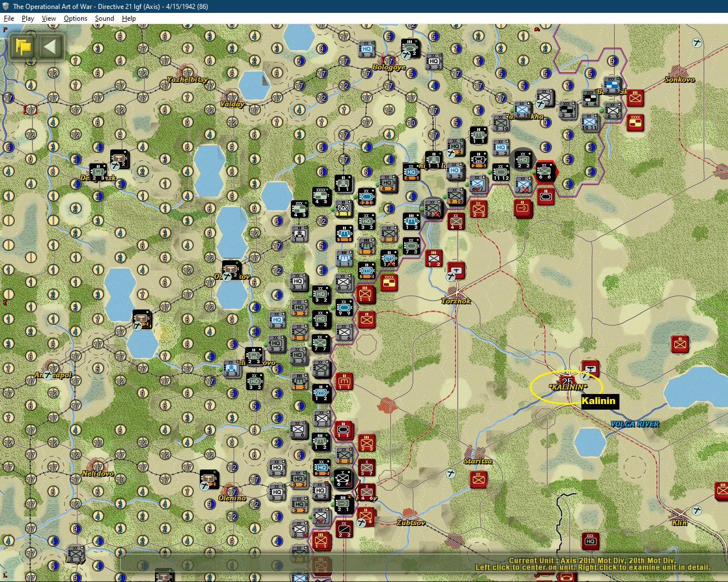
Task: Click the airfield symbol west of Staritsa
Action: (x=450, y=474)
